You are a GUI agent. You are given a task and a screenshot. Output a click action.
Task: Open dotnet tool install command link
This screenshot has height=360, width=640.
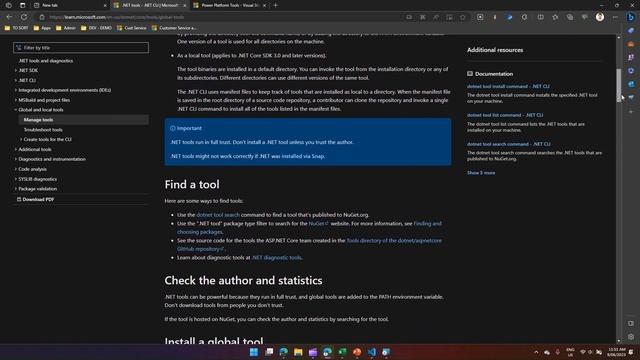(508, 86)
